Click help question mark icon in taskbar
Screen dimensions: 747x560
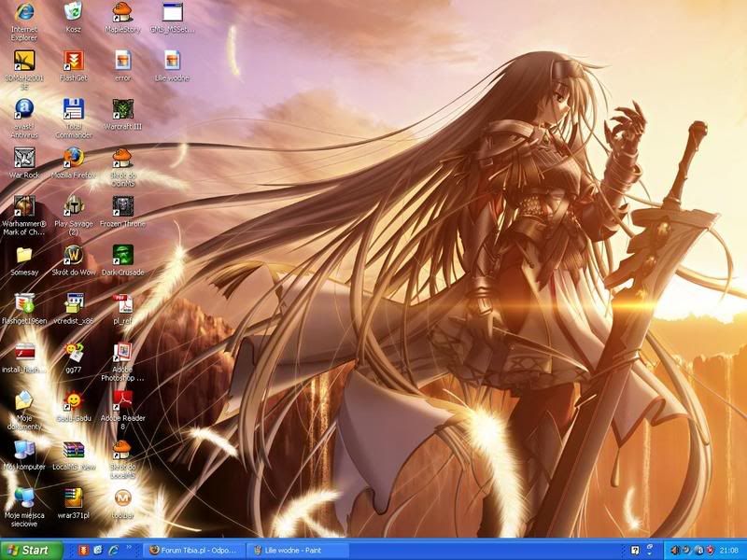pos(635,551)
